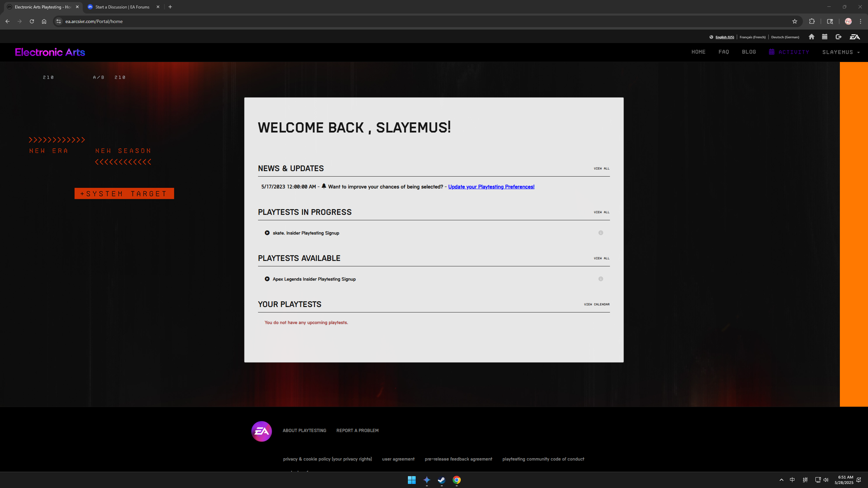Image resolution: width=868 pixels, height=488 pixels.
Task: Click the round EA logo in footer
Action: 261,431
